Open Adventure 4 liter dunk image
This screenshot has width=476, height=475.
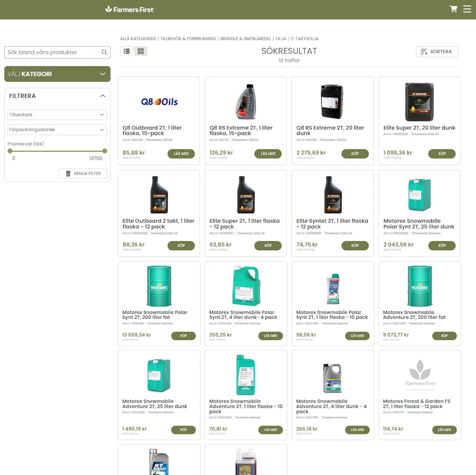click(x=332, y=378)
